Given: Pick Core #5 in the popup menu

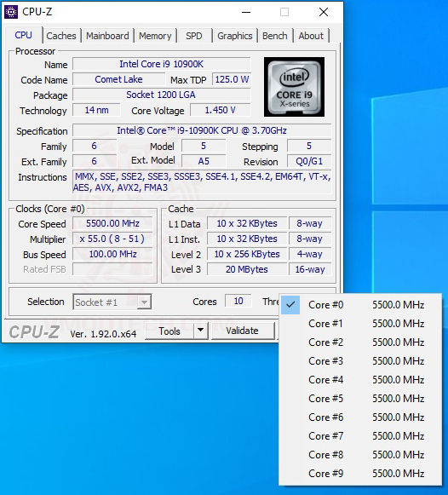Looking at the screenshot, I should (360, 399).
